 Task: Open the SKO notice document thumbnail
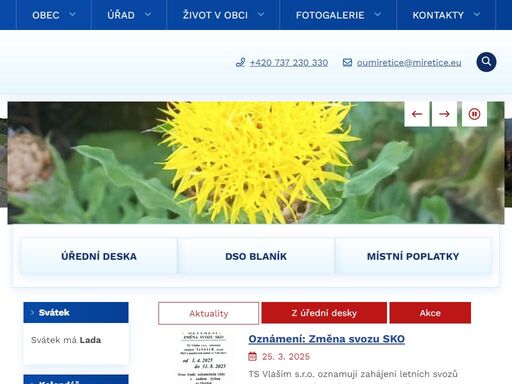coord(203,357)
